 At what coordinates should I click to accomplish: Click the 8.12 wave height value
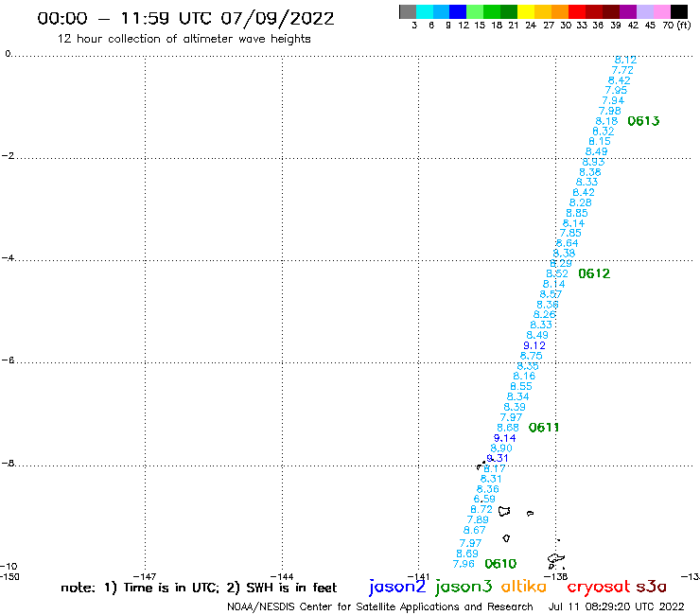click(625, 60)
